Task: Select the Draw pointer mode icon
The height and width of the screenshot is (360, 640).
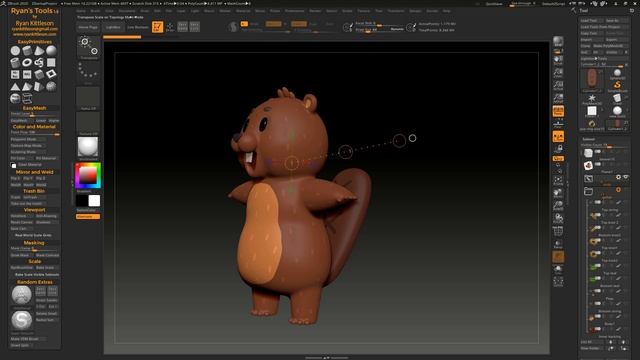Action: (x=170, y=27)
